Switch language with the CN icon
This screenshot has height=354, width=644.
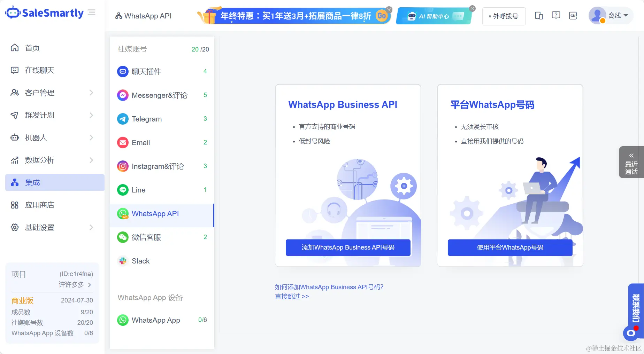click(x=573, y=16)
